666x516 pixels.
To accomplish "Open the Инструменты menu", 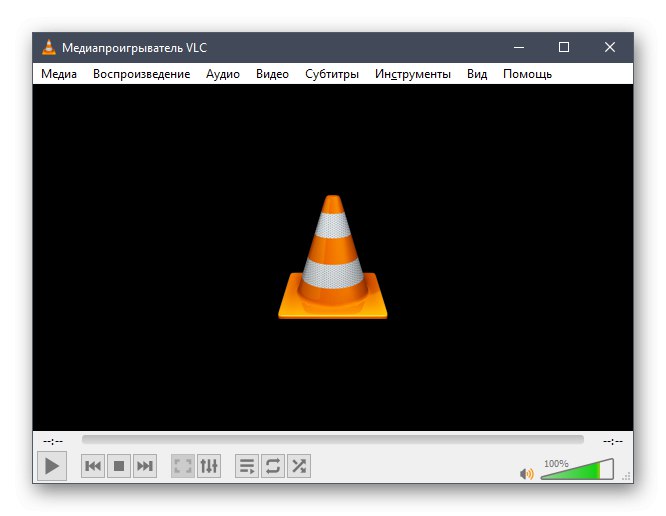I will [x=413, y=74].
